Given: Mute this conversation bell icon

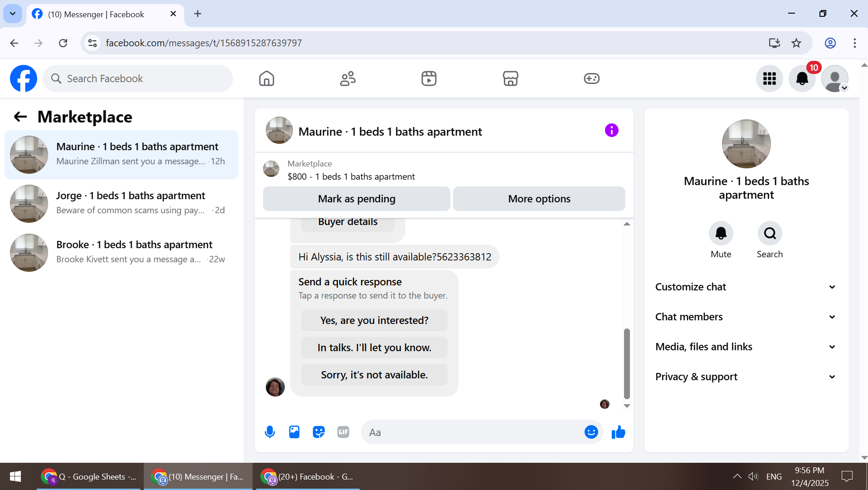Looking at the screenshot, I should point(721,233).
